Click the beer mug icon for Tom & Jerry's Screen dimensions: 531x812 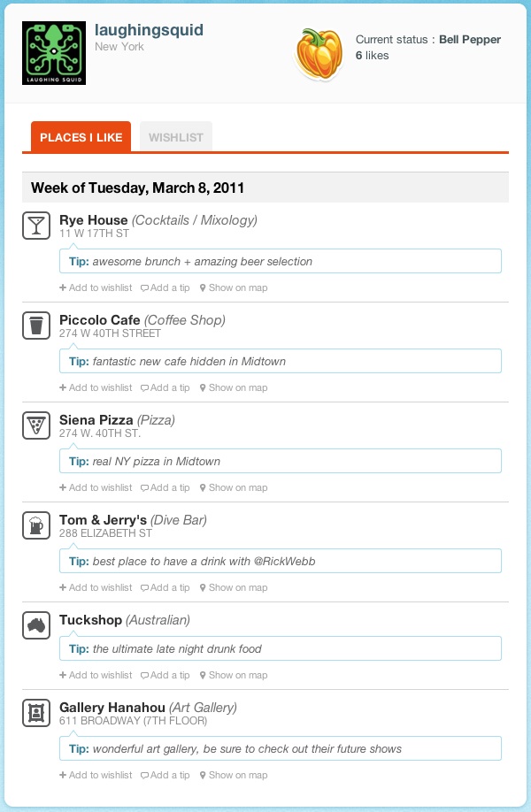(35, 525)
